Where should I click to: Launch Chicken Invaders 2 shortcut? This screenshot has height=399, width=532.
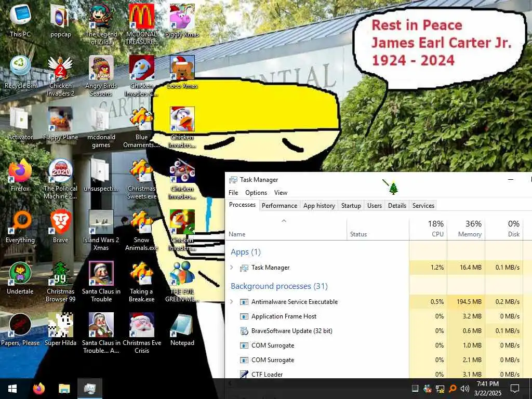(60, 76)
